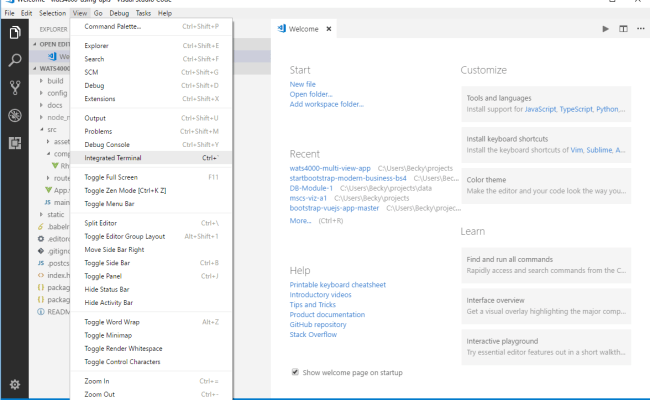Select Integrated Terminal from View menu
Image resolution: width=650 pixels, height=400 pixels.
151,158
